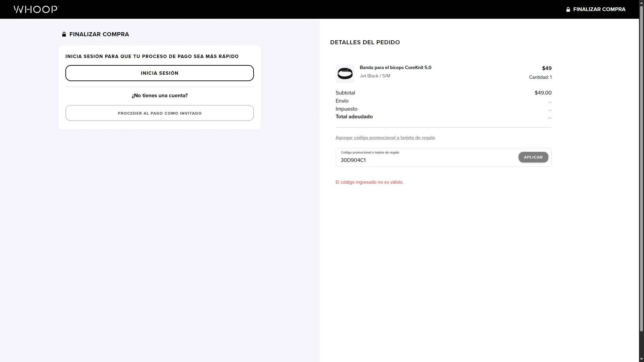Screen dimensions: 644x362
Task: Toggle the 'Agregar código promocional o tarjeta de regalo' link
Action: pos(385,138)
